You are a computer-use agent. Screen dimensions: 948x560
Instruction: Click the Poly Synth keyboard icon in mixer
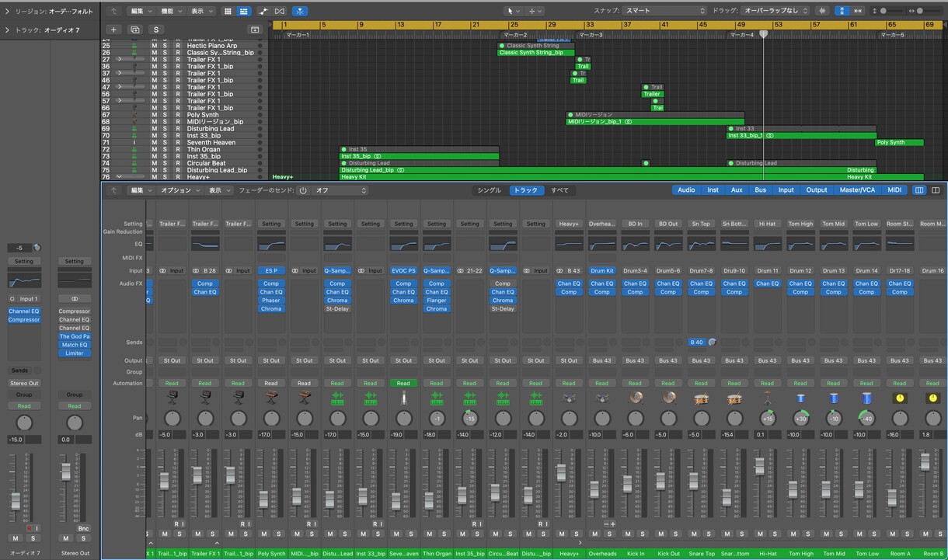coord(271,398)
